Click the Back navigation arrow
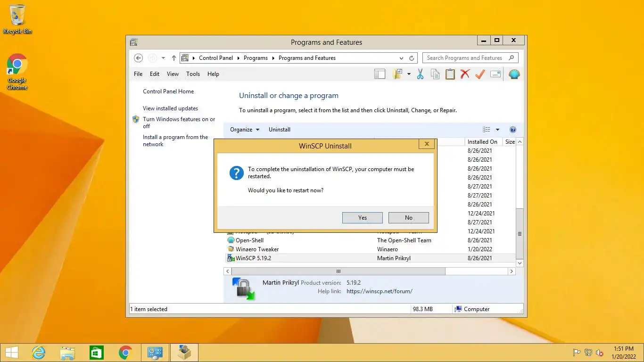Image resolution: width=644 pixels, height=362 pixels. click(138, 58)
